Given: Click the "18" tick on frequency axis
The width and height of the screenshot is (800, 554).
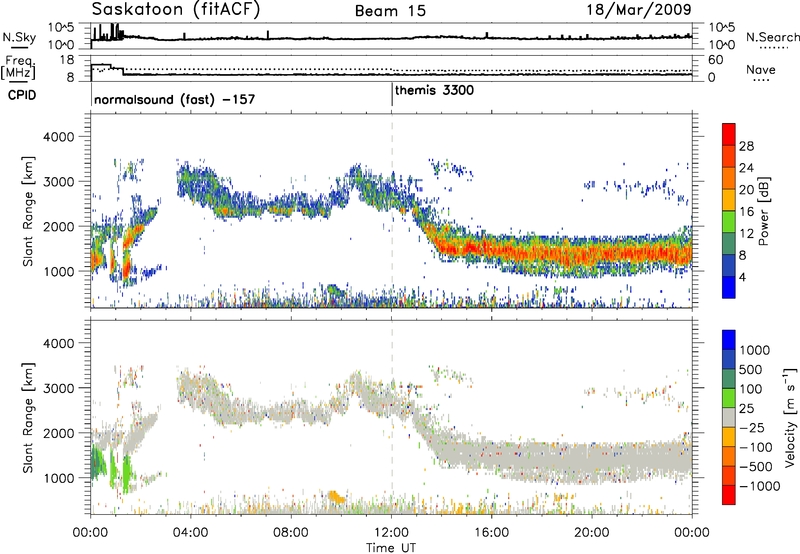Looking at the screenshot, I should [67, 60].
